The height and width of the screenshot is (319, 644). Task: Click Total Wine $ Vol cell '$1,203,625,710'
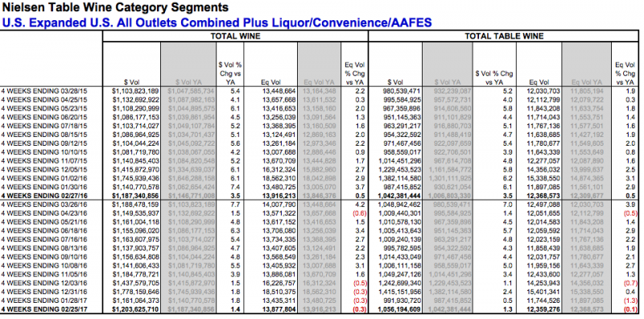(x=135, y=309)
